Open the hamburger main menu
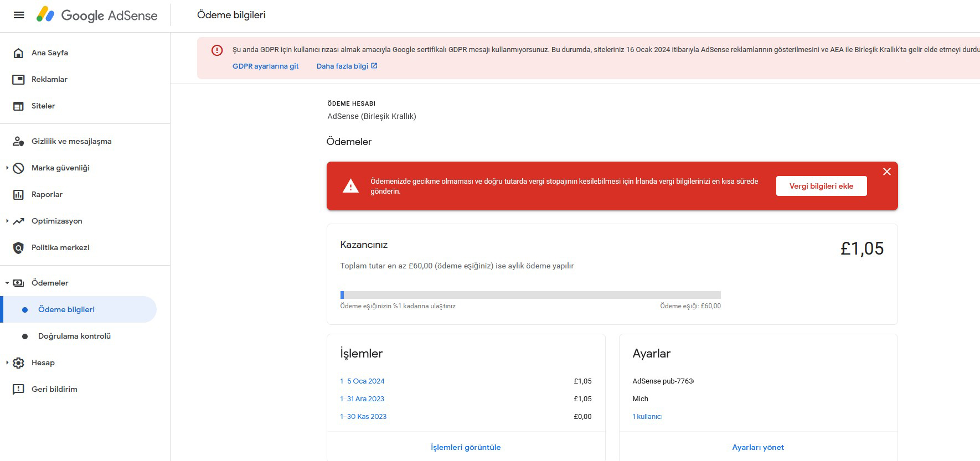The width and height of the screenshot is (980, 461). click(x=19, y=15)
